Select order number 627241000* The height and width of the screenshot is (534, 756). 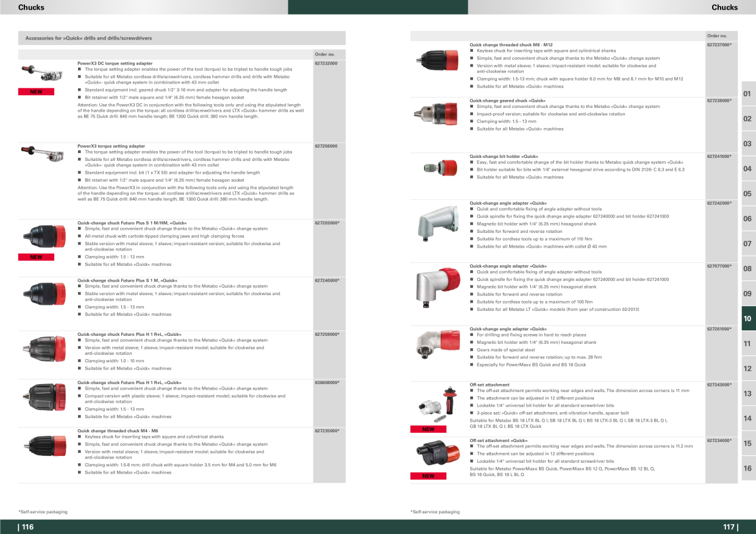719,156
